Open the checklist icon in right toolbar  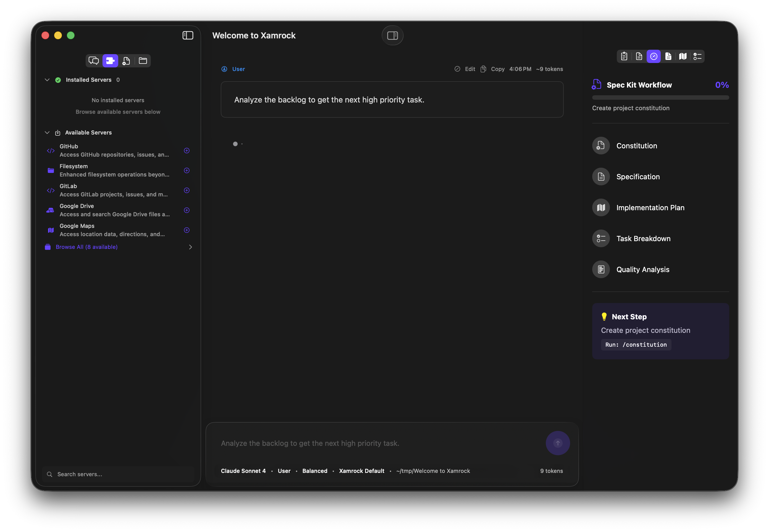click(697, 56)
